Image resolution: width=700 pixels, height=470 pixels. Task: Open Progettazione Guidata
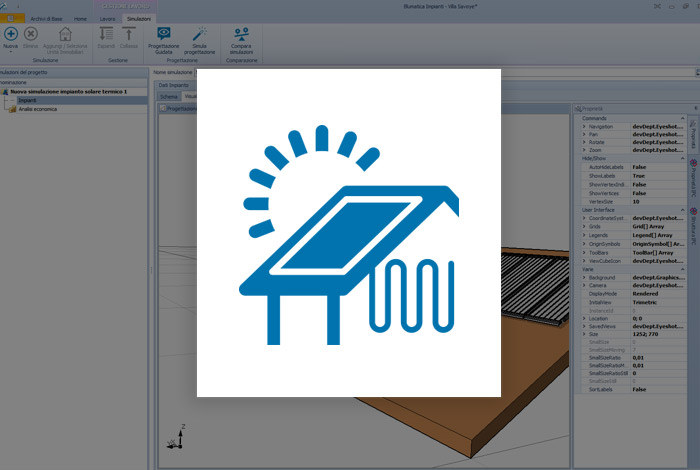click(164, 34)
